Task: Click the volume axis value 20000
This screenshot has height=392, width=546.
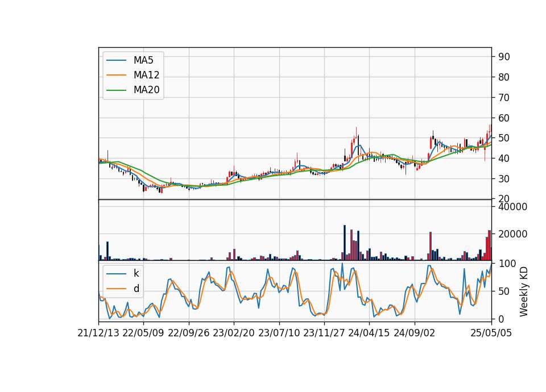Action: point(512,234)
